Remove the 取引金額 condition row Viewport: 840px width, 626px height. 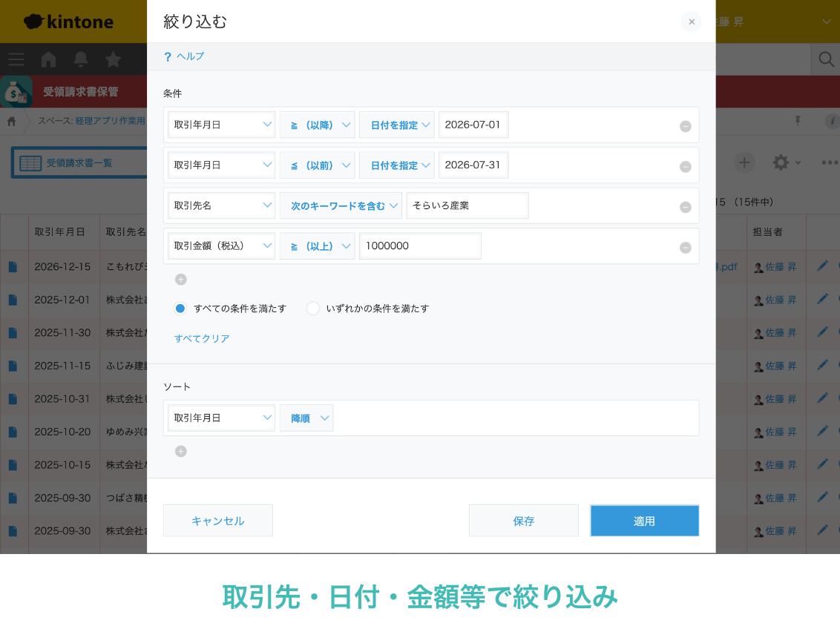(685, 248)
